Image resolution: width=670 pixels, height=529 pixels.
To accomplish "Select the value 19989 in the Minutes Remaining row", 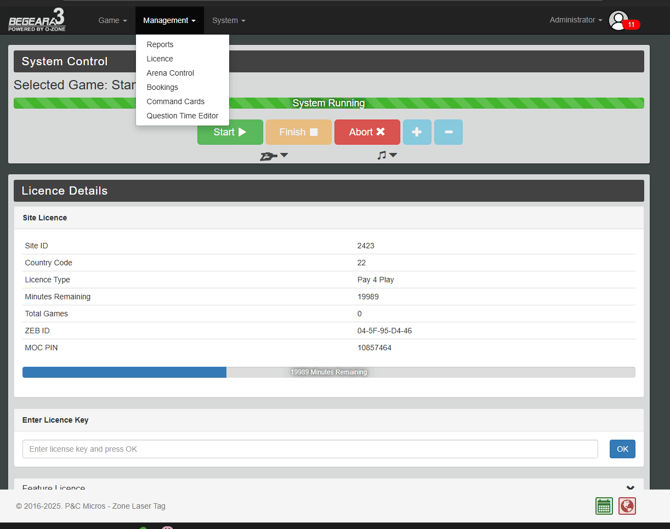I will tap(368, 297).
